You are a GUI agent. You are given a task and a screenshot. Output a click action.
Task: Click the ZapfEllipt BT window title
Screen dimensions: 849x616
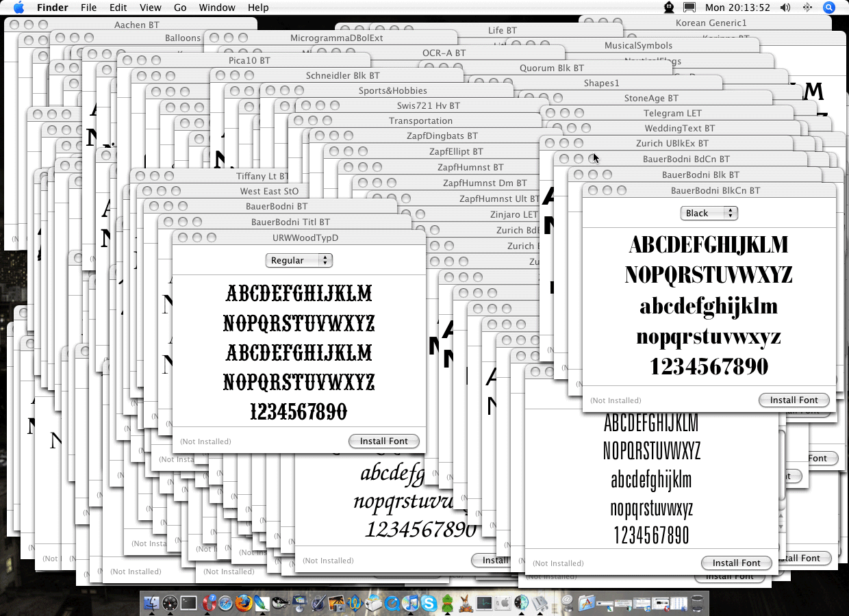click(456, 151)
